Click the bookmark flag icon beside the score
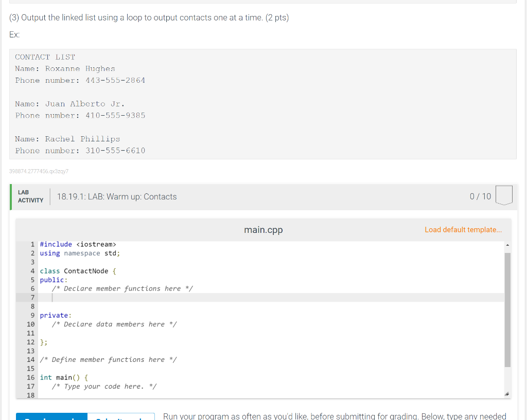This screenshot has width=527, height=420. click(504, 195)
